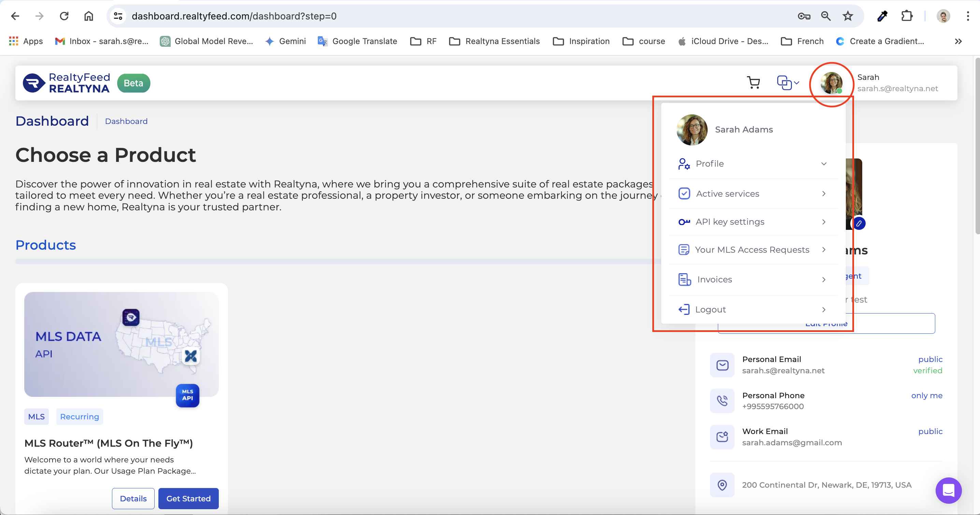Click the Personal Email envelope icon
Viewport: 980px width, 515px height.
point(722,365)
